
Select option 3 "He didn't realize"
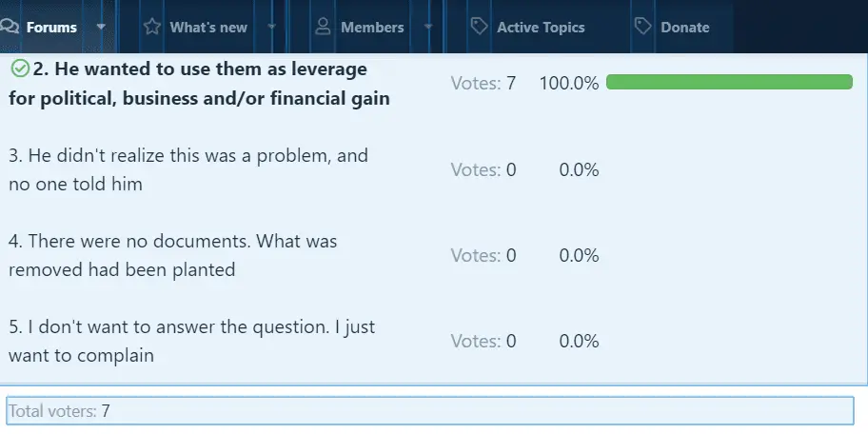tap(188, 169)
